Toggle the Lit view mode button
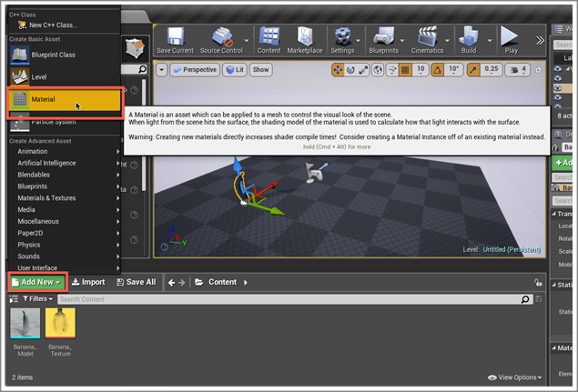This screenshot has width=578, height=392. click(x=235, y=70)
